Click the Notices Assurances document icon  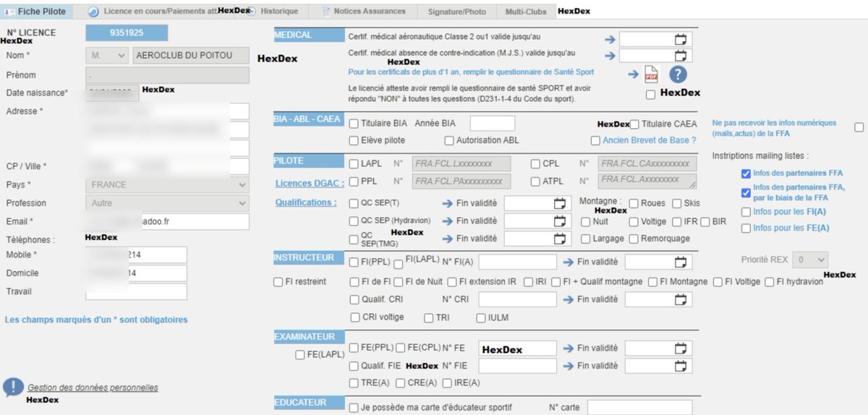coord(326,12)
